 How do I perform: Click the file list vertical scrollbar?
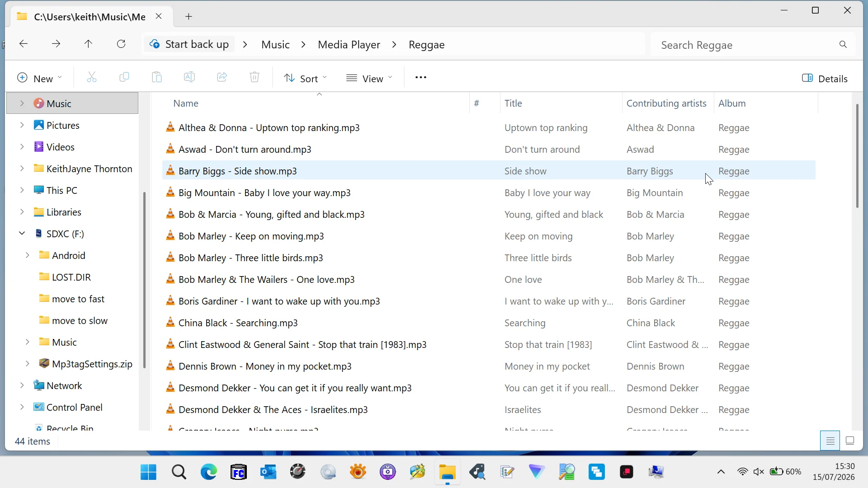pos(857,156)
